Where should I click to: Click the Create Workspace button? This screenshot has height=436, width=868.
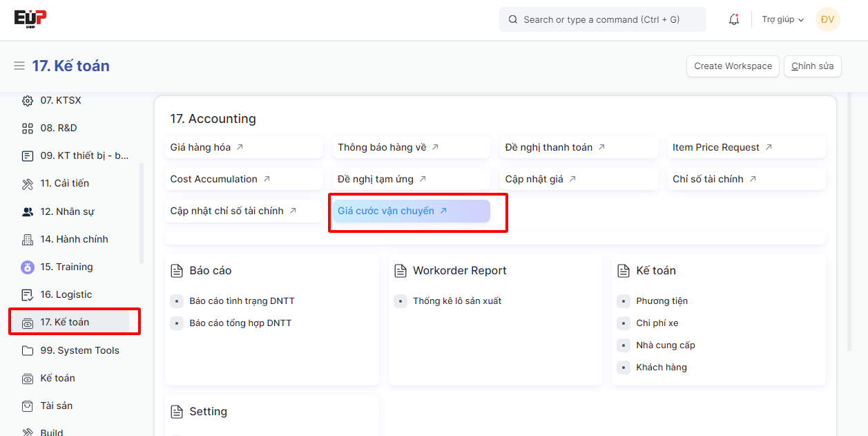733,66
